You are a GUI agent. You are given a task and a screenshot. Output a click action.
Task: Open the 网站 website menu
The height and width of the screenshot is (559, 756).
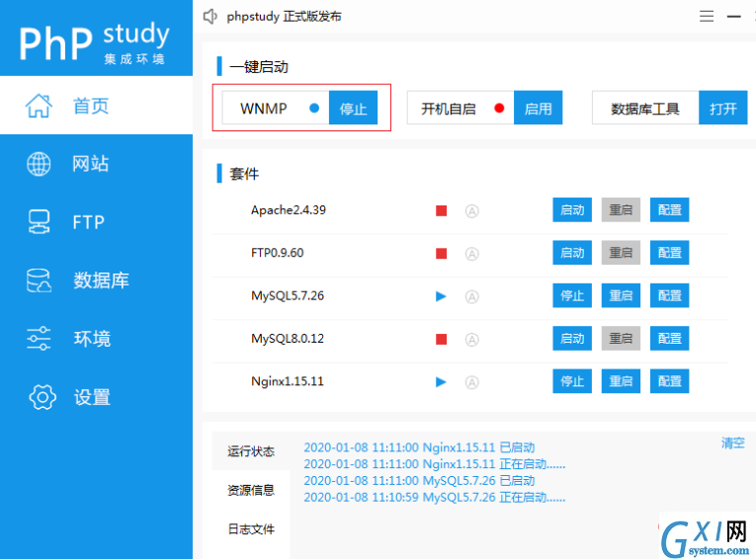coord(97,164)
